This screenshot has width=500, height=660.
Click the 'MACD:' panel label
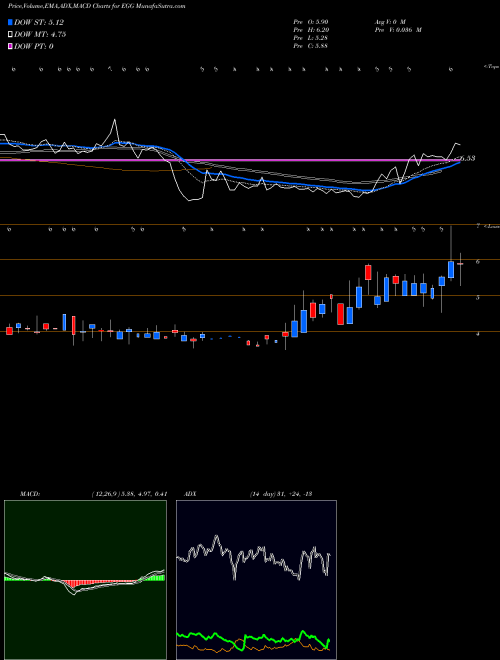[29, 493]
